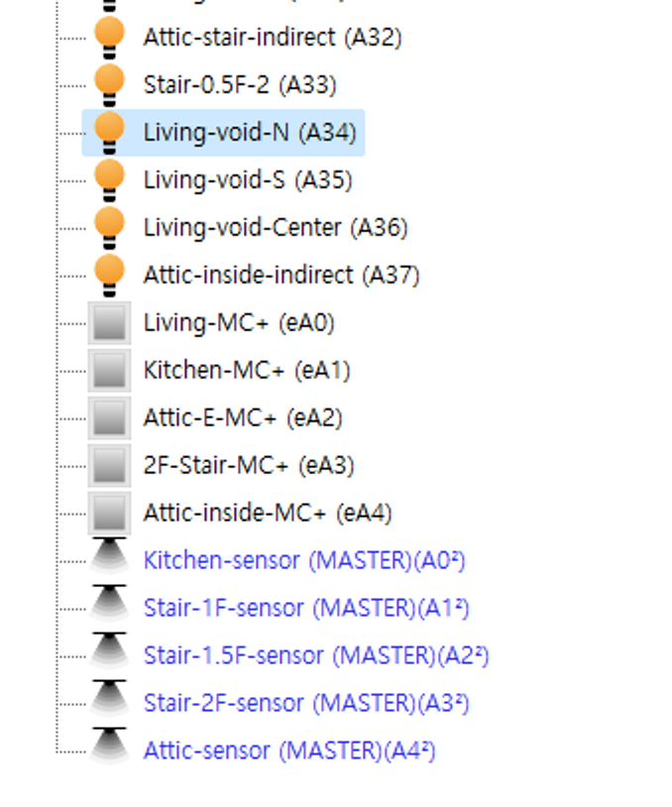Select 2F-Stair-MC+ (eA3) in the list
Viewport: 672px width, 807px height.
pyautogui.click(x=248, y=466)
